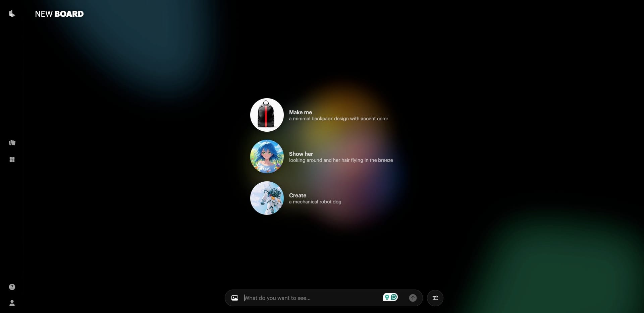This screenshot has width=644, height=313.
Task: Submit the prompt with the up-arrow button
Action: click(413, 298)
